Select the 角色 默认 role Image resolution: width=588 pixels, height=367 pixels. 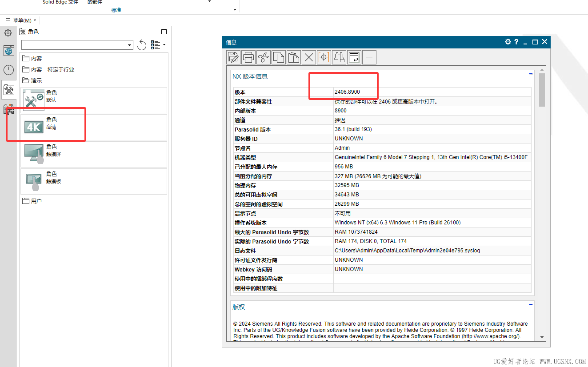[94, 100]
